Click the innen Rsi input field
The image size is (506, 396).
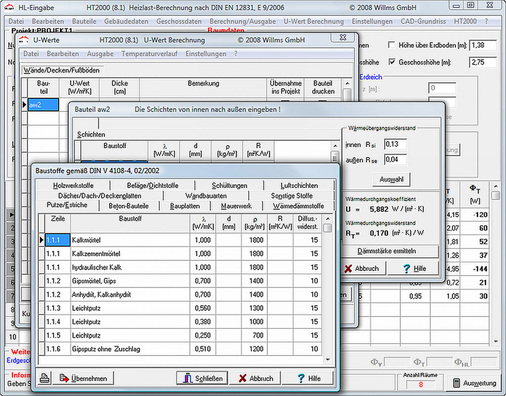tap(395, 144)
